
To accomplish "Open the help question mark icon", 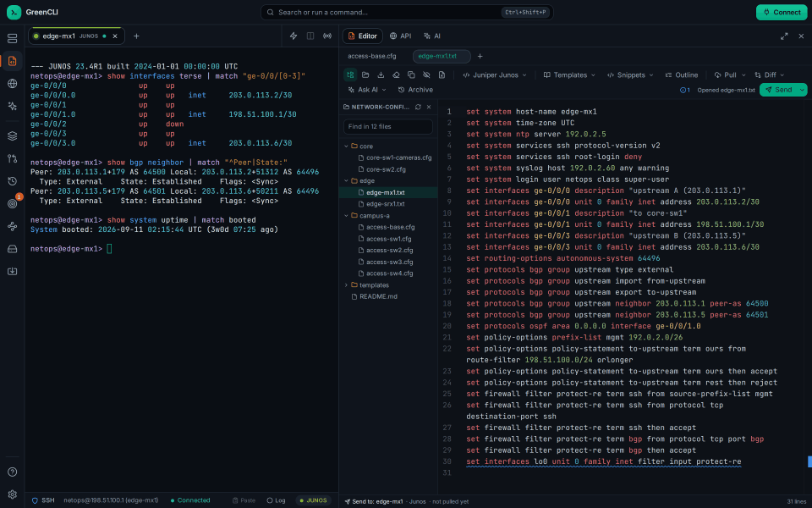I will [x=13, y=472].
